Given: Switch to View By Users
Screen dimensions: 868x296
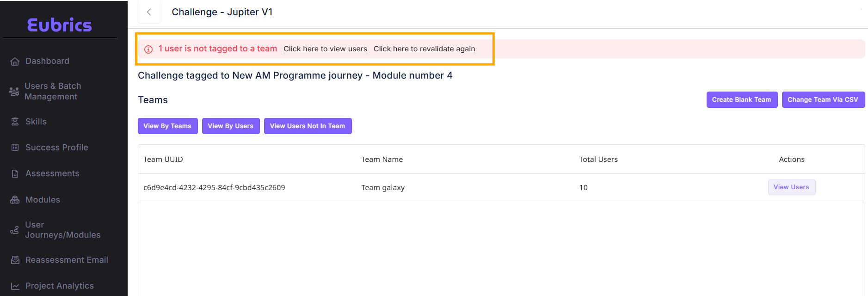Looking at the screenshot, I should pyautogui.click(x=230, y=126).
